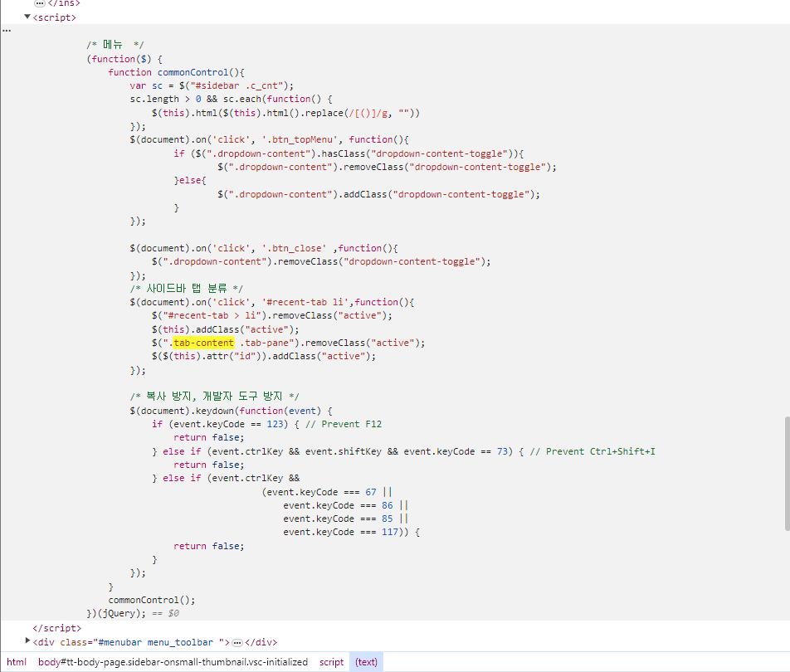Click '$(this).addClass("active");' line
The width and height of the screenshot is (790, 672).
(x=225, y=329)
